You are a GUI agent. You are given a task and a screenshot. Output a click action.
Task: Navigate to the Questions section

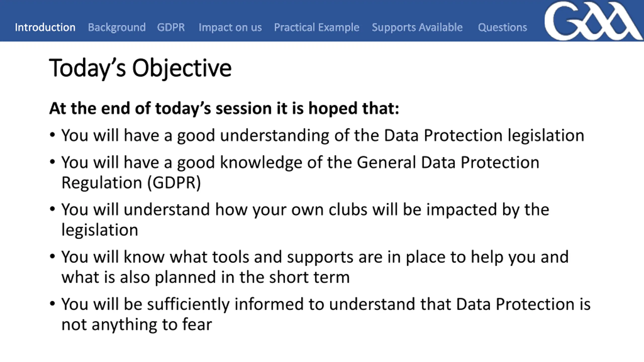502,27
